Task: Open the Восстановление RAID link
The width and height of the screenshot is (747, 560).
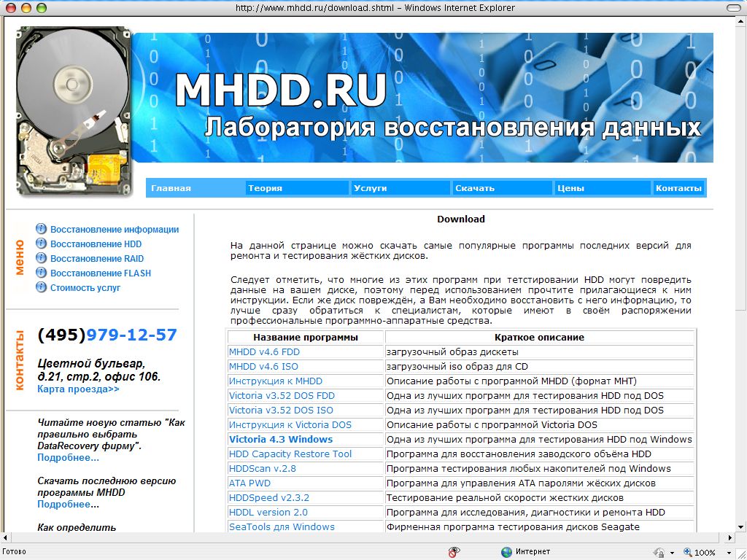Action: coord(97,259)
